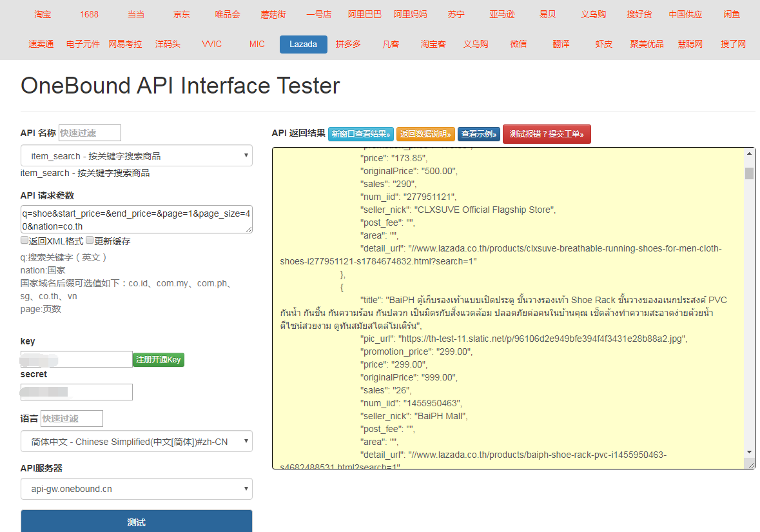Viewport: 760px width, 532px height.
Task: Click the 新窗口查看结果 button
Action: pyautogui.click(x=360, y=134)
